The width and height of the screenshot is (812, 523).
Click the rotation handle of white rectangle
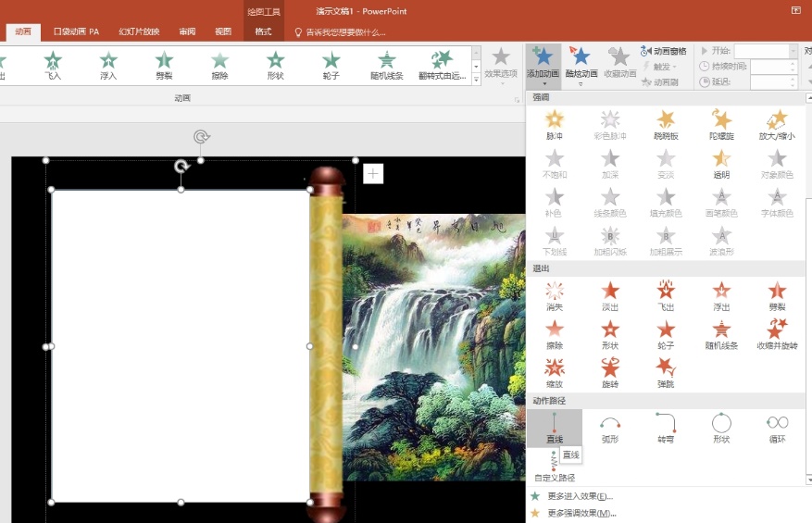coord(181,167)
